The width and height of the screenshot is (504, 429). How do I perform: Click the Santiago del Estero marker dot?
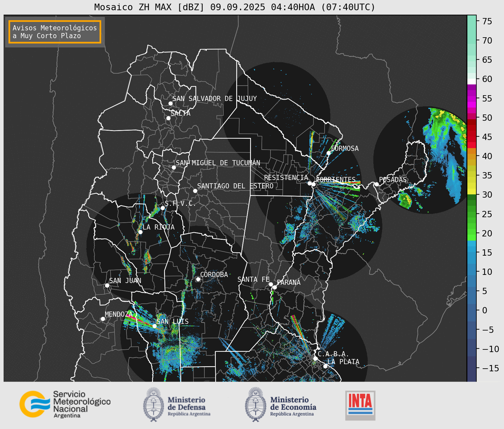[x=195, y=191]
